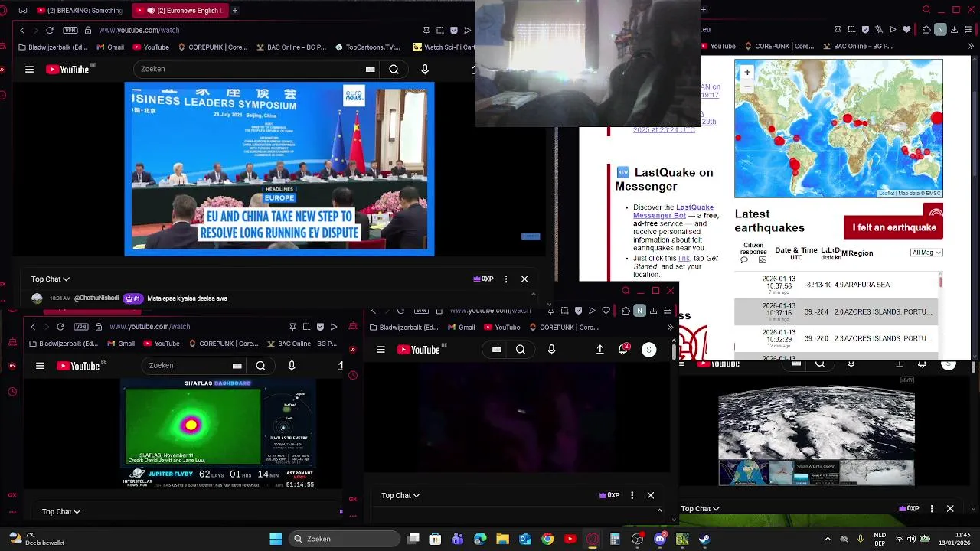The height and width of the screenshot is (551, 980).
Task: Open Chrome from taskbar
Action: (547, 539)
